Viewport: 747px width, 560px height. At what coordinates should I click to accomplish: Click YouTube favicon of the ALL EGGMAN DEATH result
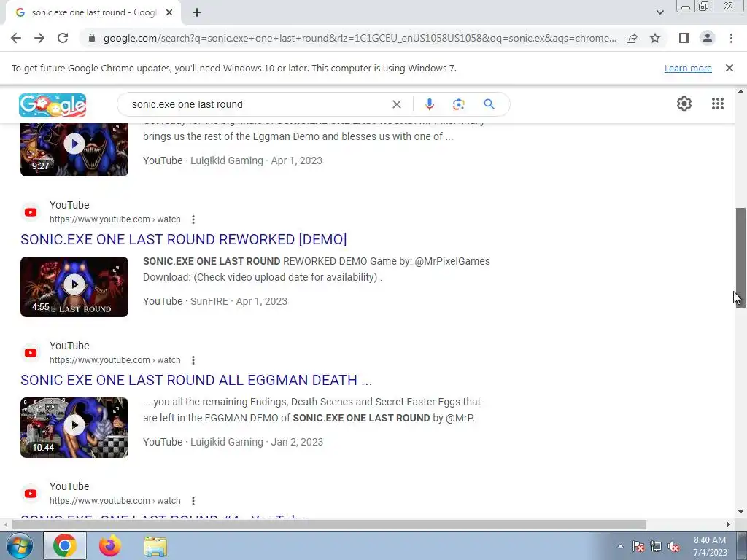point(31,353)
